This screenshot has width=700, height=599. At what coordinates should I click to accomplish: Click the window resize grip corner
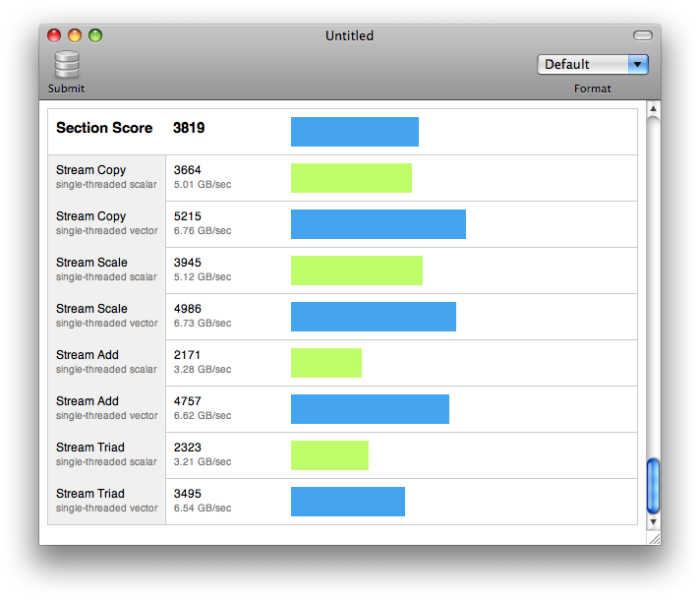[654, 539]
